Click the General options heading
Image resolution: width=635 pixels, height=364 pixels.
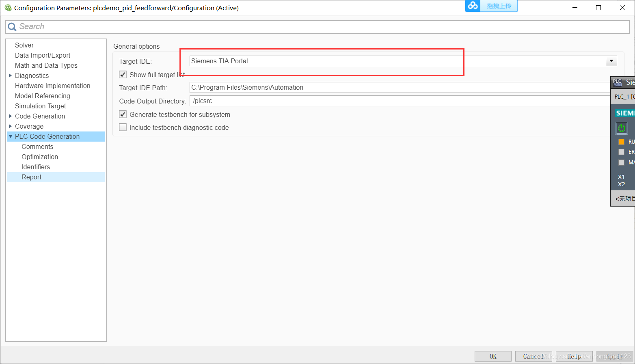(136, 46)
